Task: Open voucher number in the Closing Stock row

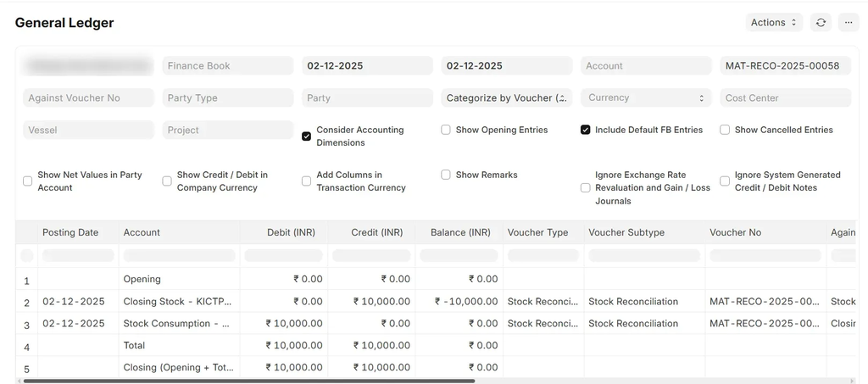Action: [765, 302]
